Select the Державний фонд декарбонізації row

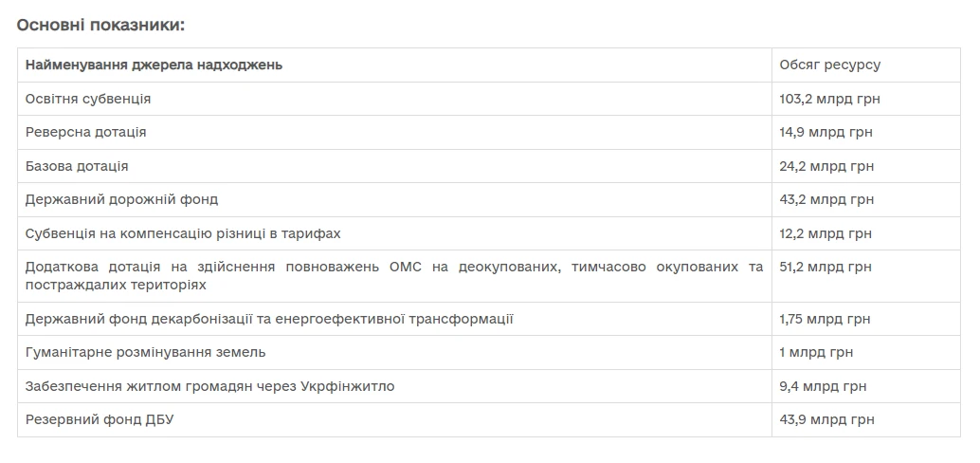tap(489, 319)
